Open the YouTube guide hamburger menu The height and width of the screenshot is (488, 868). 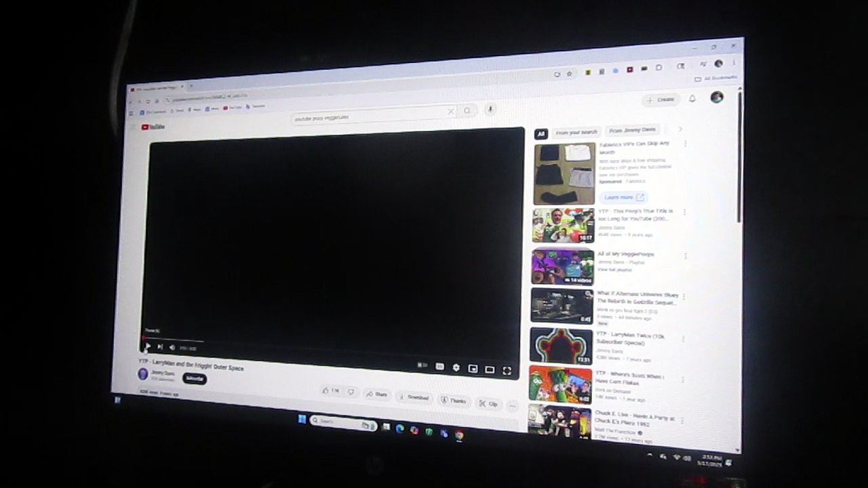132,127
